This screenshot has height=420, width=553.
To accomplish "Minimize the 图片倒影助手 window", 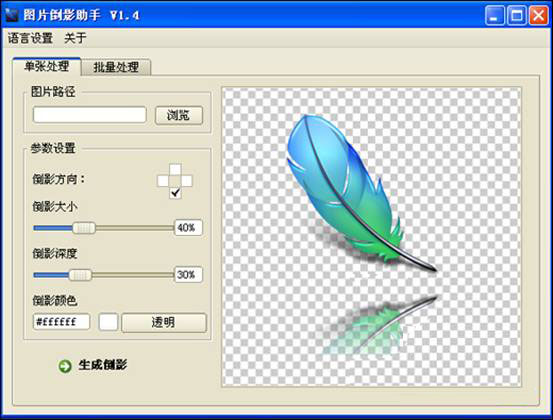I will pos(494,15).
